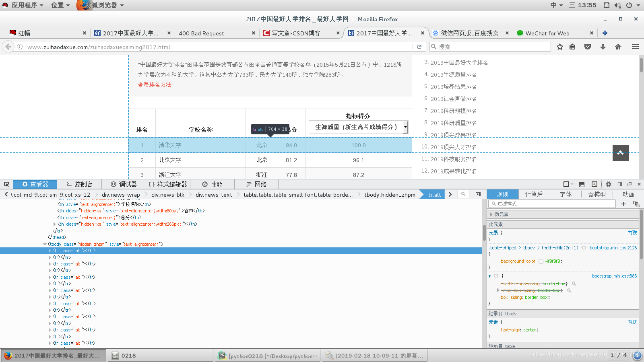The image size is (644, 362).
Task: Click the markup search magnifier box
Action: click(463, 194)
